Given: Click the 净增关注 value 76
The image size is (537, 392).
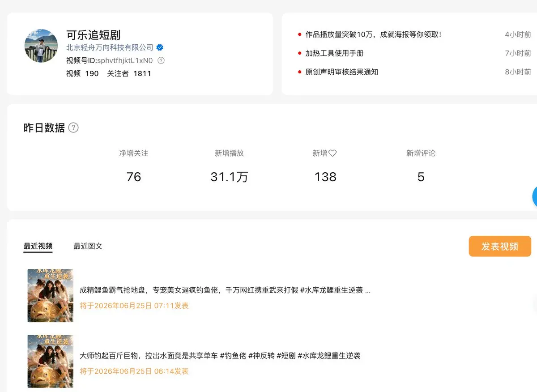Looking at the screenshot, I should (134, 177).
